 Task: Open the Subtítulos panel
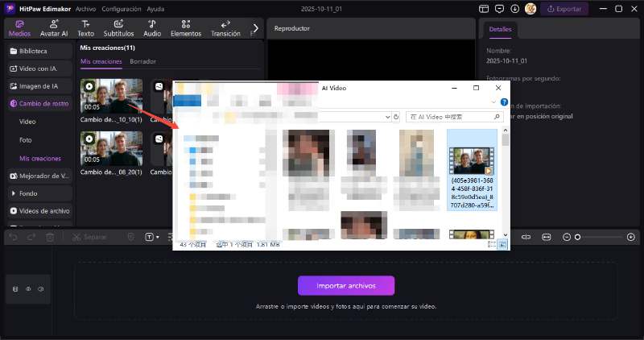point(118,28)
